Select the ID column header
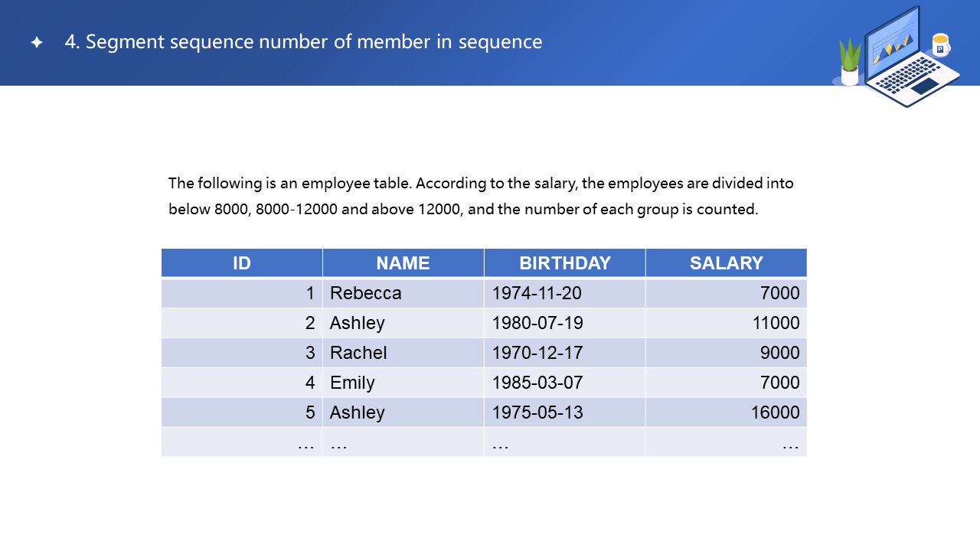The height and width of the screenshot is (551, 980). [242, 263]
